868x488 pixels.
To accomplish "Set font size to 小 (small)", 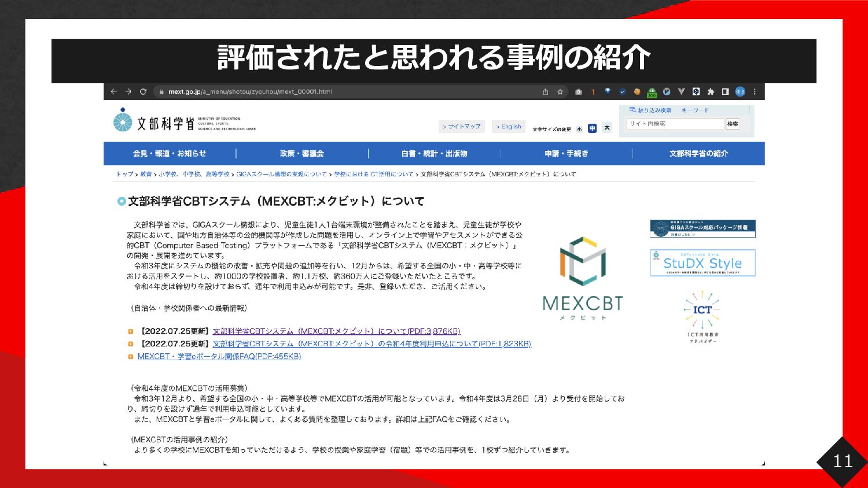I will tap(579, 129).
